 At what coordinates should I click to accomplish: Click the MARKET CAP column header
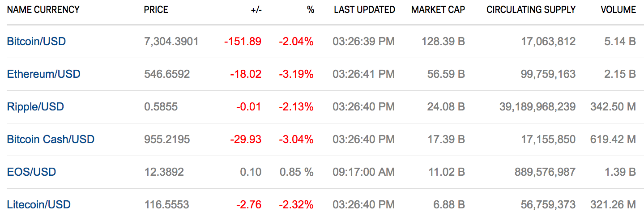[x=438, y=9]
